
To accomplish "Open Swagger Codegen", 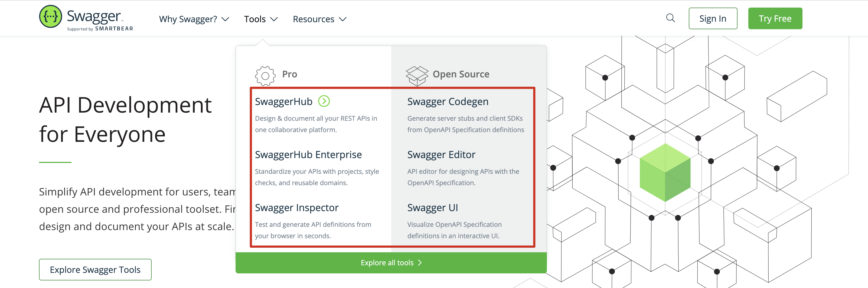I will [x=448, y=102].
